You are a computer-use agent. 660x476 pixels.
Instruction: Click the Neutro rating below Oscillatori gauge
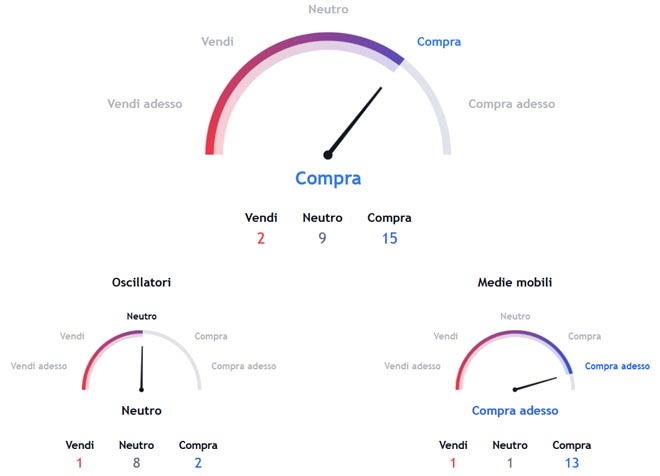(141, 410)
